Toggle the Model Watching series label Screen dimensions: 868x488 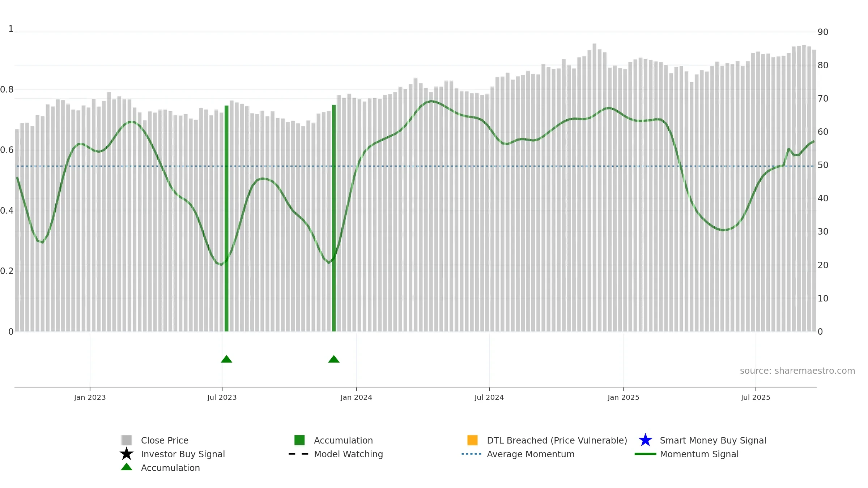pos(348,454)
